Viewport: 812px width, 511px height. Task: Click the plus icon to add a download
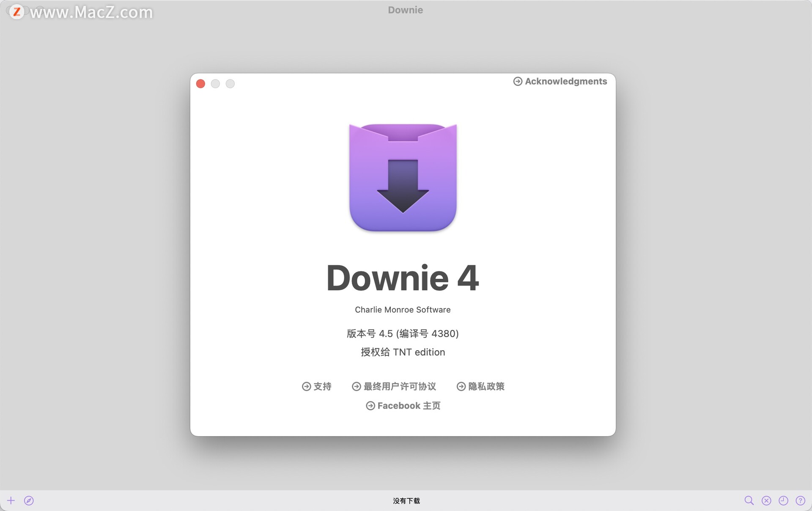tap(11, 500)
